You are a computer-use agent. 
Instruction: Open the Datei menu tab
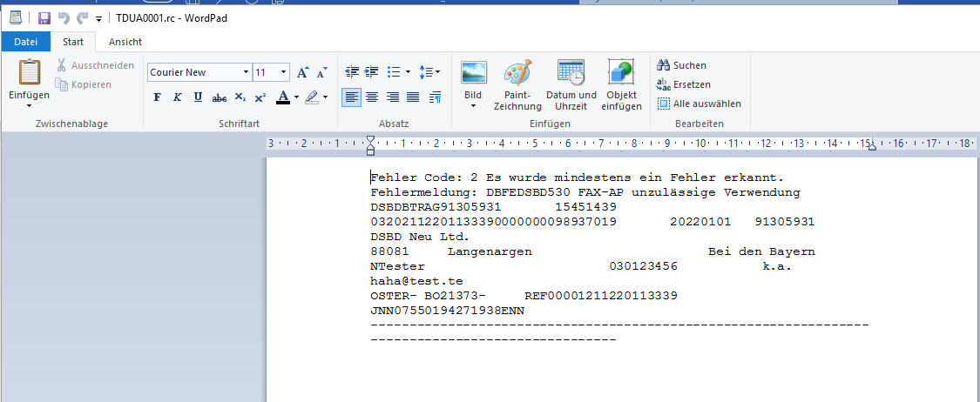[x=26, y=42]
